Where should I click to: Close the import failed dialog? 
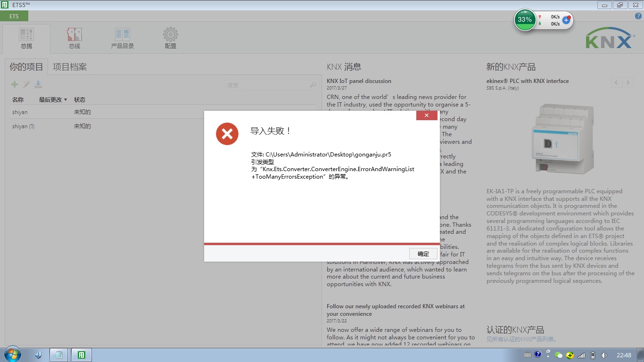[426, 115]
